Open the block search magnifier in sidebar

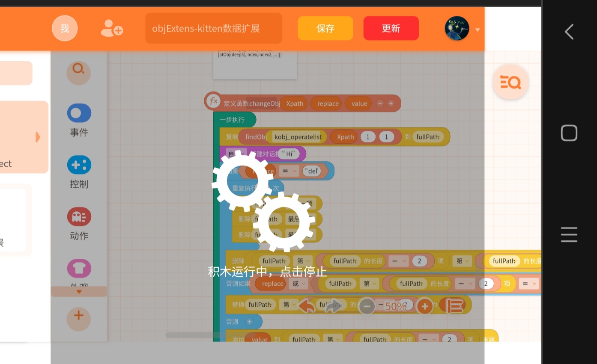(x=78, y=72)
